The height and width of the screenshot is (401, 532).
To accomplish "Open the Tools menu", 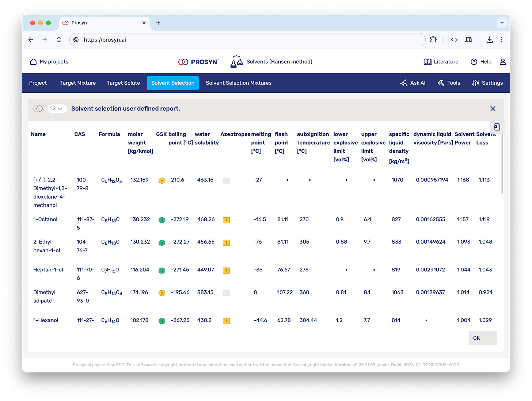I will [449, 83].
